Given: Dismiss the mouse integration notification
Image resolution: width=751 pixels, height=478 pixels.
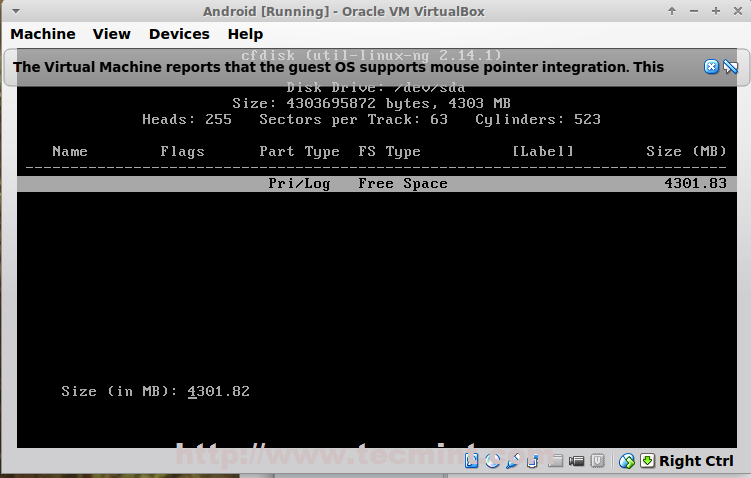Looking at the screenshot, I should tap(711, 67).
